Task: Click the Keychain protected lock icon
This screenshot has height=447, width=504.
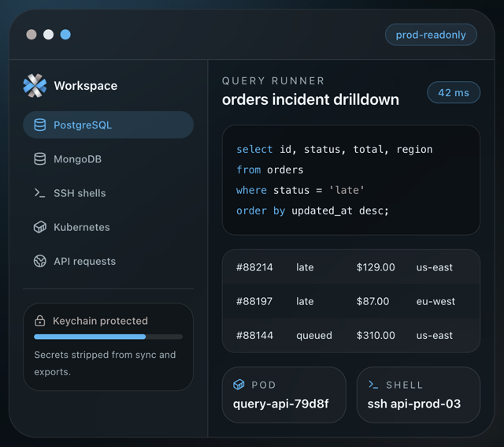Action: 40,321
